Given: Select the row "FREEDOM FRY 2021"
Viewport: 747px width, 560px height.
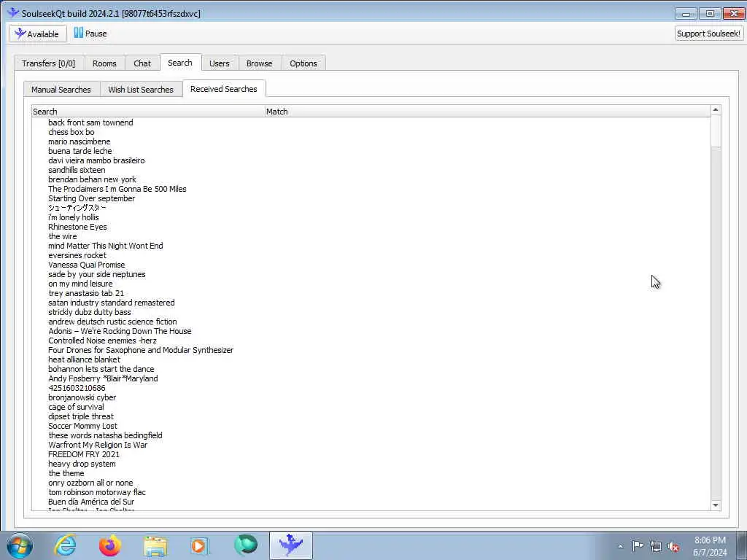Looking at the screenshot, I should (84, 454).
